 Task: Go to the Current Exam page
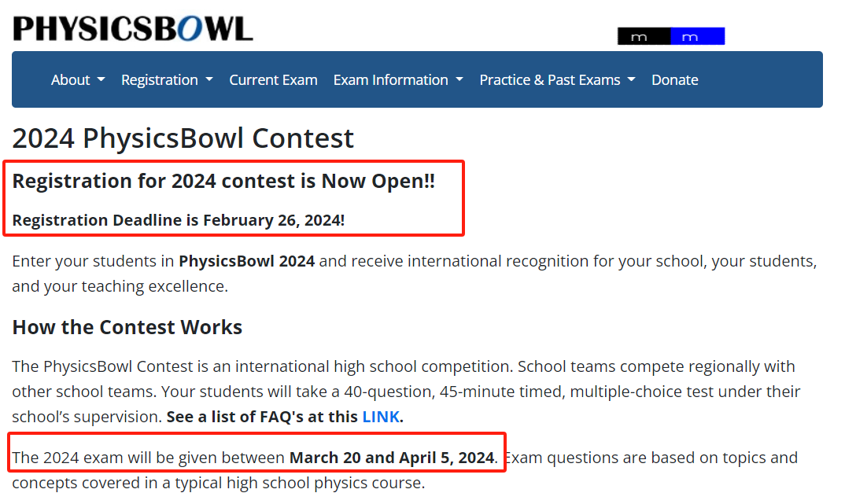pyautogui.click(x=273, y=79)
